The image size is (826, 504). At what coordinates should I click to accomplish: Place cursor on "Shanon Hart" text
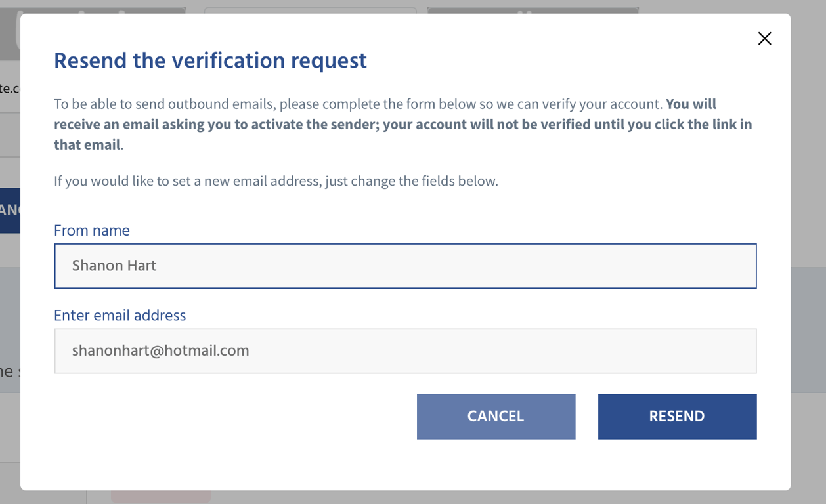pyautogui.click(x=114, y=266)
